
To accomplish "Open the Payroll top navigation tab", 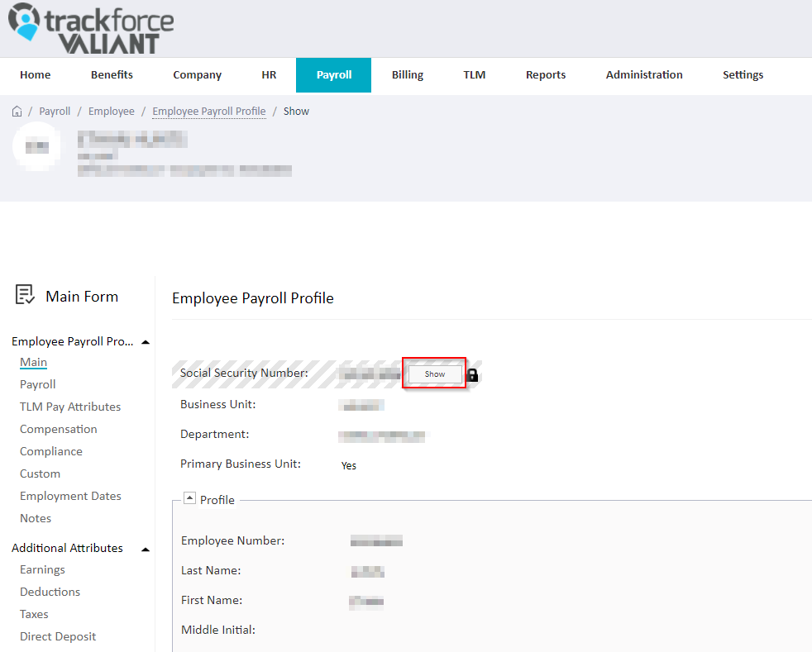I will (333, 75).
